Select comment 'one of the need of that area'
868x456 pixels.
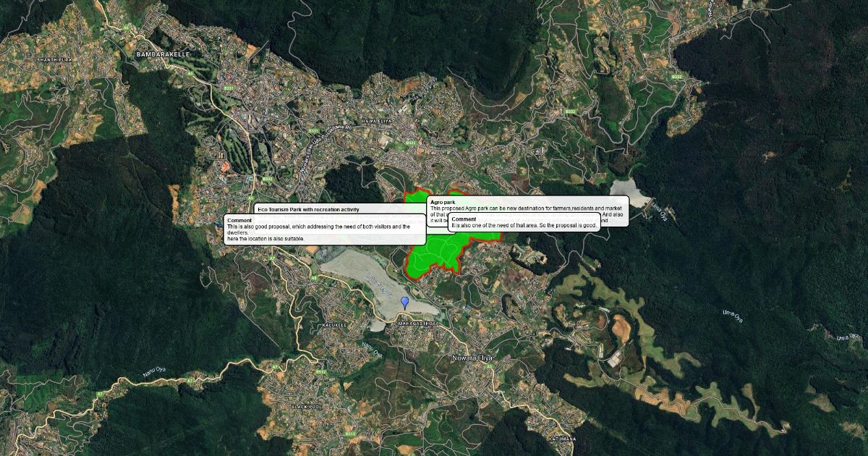pos(524,222)
